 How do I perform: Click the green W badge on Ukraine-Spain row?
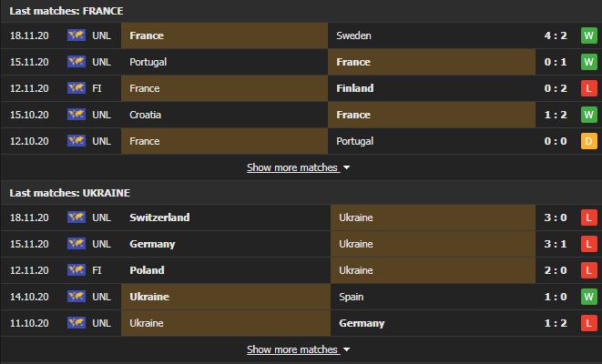point(588,297)
